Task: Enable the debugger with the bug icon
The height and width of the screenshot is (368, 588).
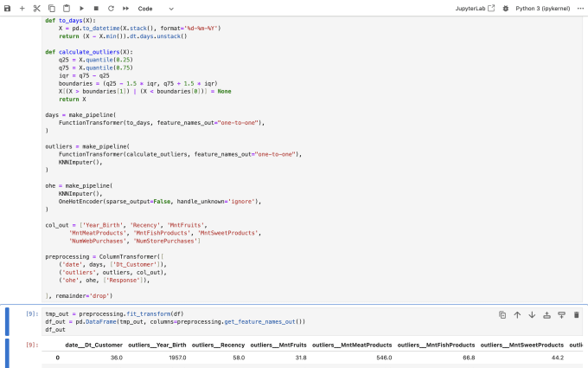Action: pyautogui.click(x=506, y=9)
